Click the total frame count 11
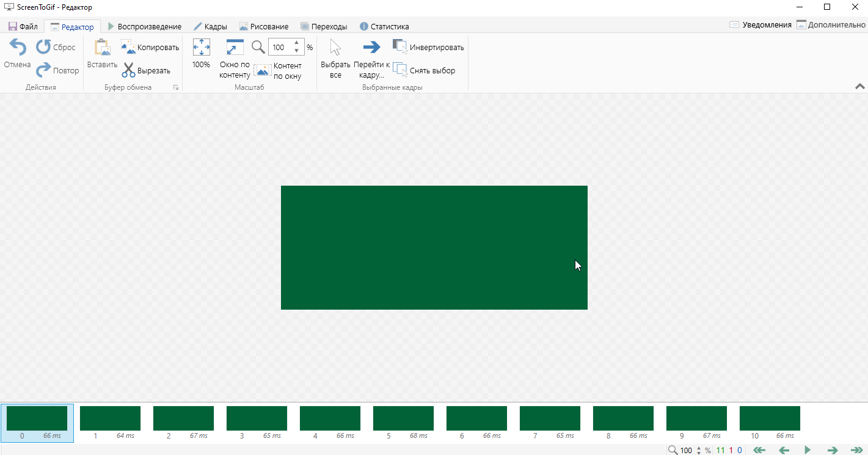This screenshot has height=455, width=868. click(720, 450)
